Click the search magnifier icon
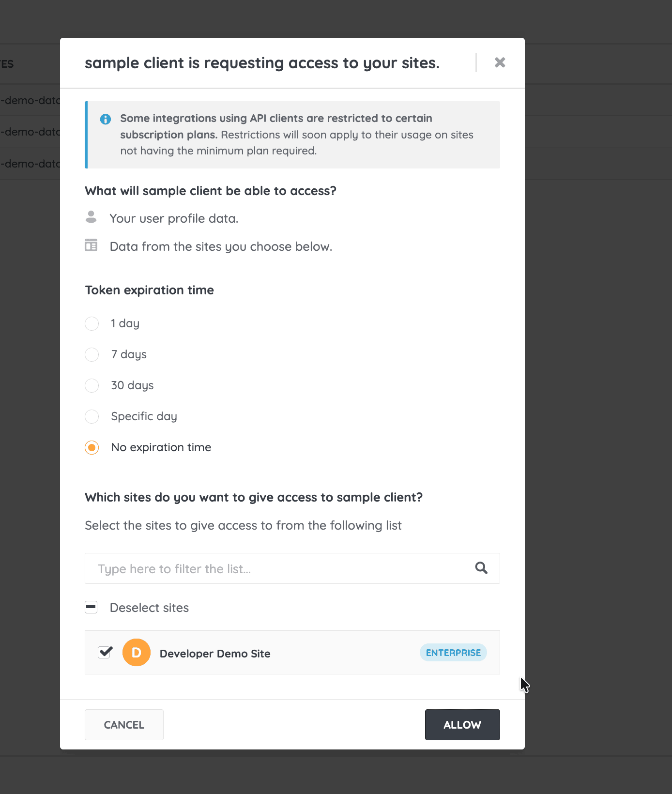The width and height of the screenshot is (672, 794). 481,568
